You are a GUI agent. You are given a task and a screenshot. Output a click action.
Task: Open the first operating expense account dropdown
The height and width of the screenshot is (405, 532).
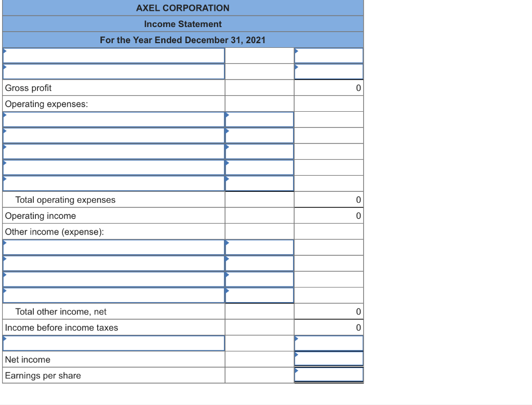click(x=113, y=119)
